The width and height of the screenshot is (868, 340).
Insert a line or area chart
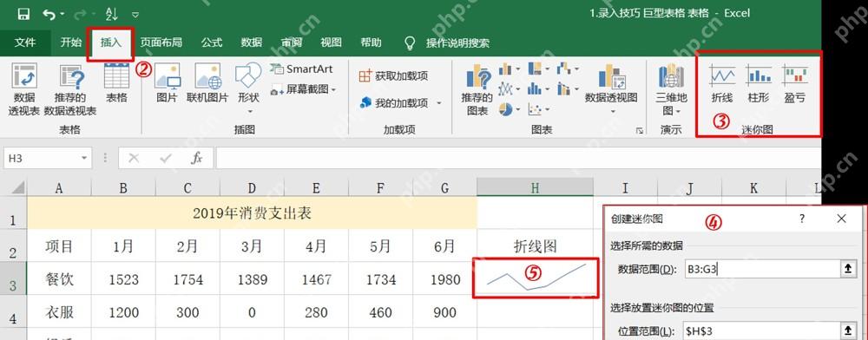[510, 88]
